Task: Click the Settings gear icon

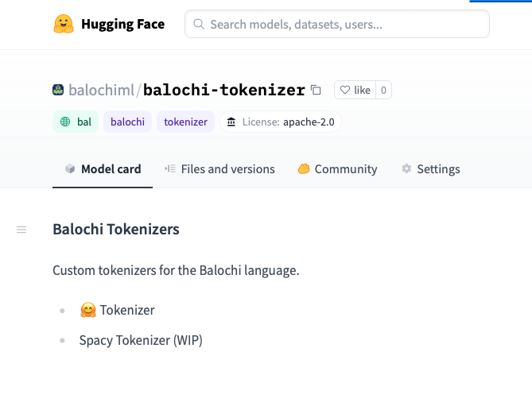Action: [406, 169]
